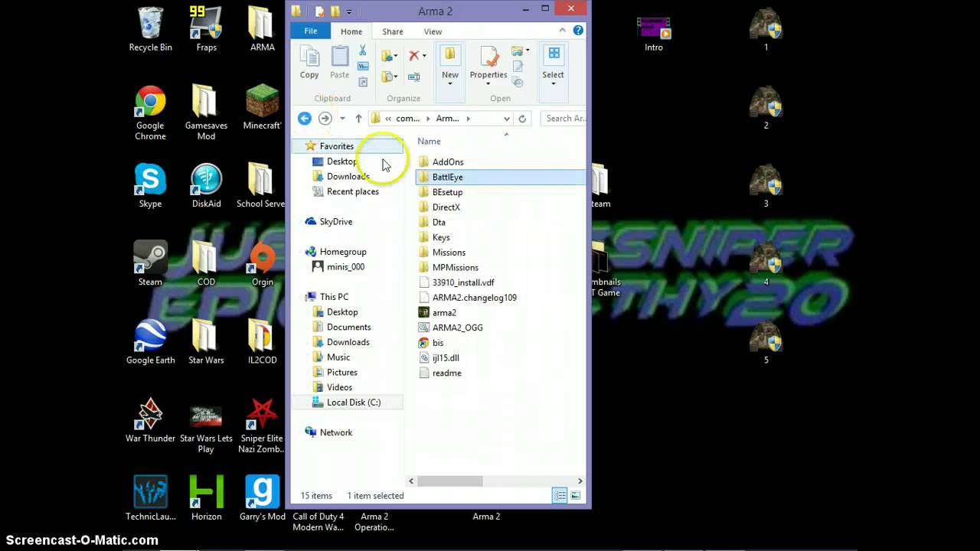
Task: Click the Cut scissors icon
Action: [x=363, y=51]
